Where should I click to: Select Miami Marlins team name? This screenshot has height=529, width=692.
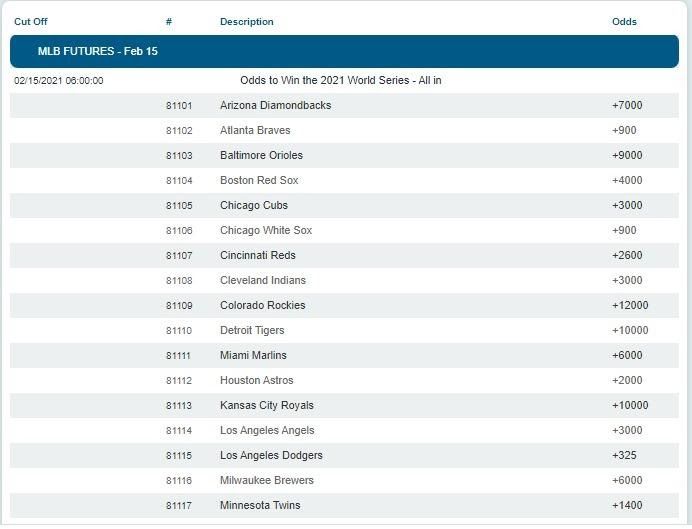click(x=253, y=356)
